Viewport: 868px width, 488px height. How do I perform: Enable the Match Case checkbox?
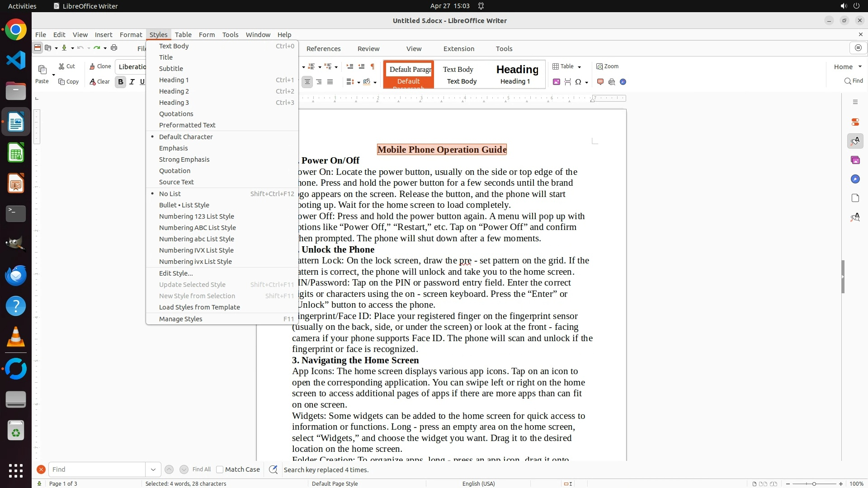(x=220, y=469)
